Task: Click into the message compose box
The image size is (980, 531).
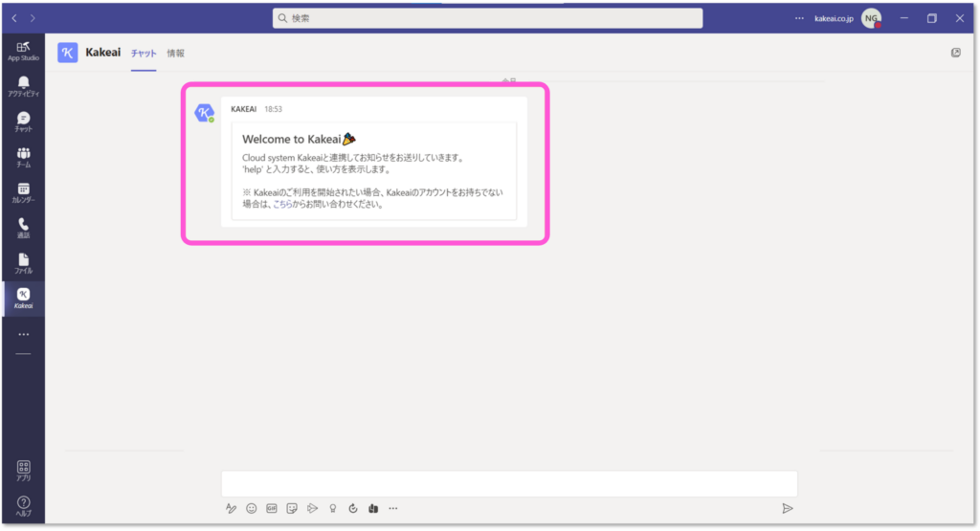Action: click(509, 483)
